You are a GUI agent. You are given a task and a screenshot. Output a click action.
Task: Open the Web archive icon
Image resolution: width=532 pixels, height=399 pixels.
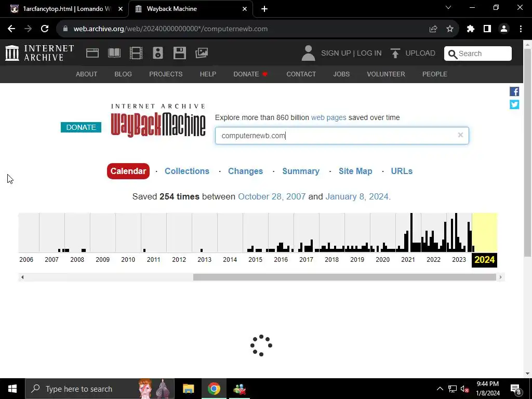(92, 53)
